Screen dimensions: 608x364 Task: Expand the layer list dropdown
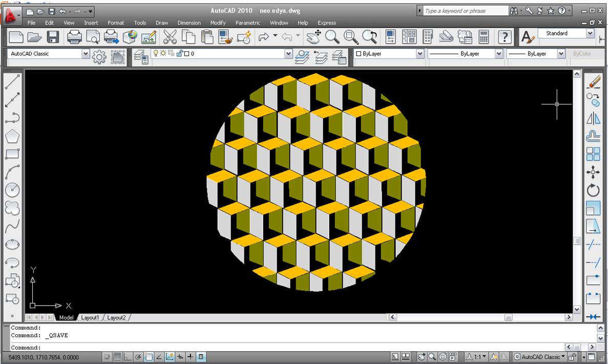coord(288,53)
